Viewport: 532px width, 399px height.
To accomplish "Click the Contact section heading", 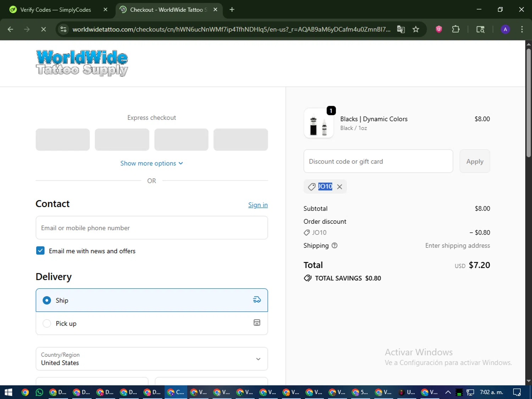I will click(x=52, y=204).
